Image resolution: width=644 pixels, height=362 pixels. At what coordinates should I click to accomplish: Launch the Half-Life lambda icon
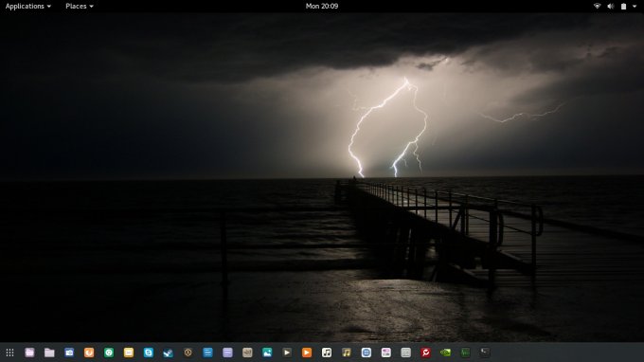tap(188, 353)
